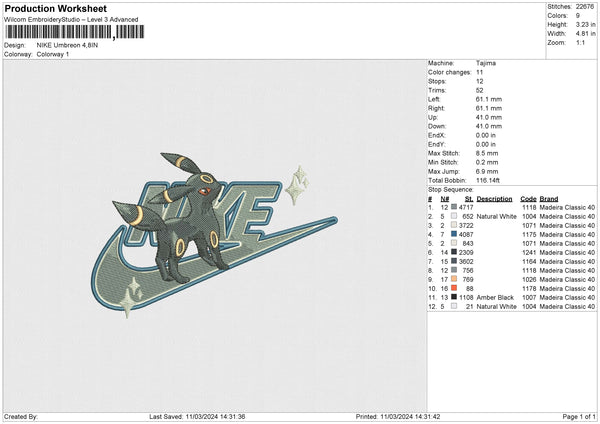Click the 'Right:' 61.1 mm value
Screen dimensions: 600x424
click(x=489, y=108)
